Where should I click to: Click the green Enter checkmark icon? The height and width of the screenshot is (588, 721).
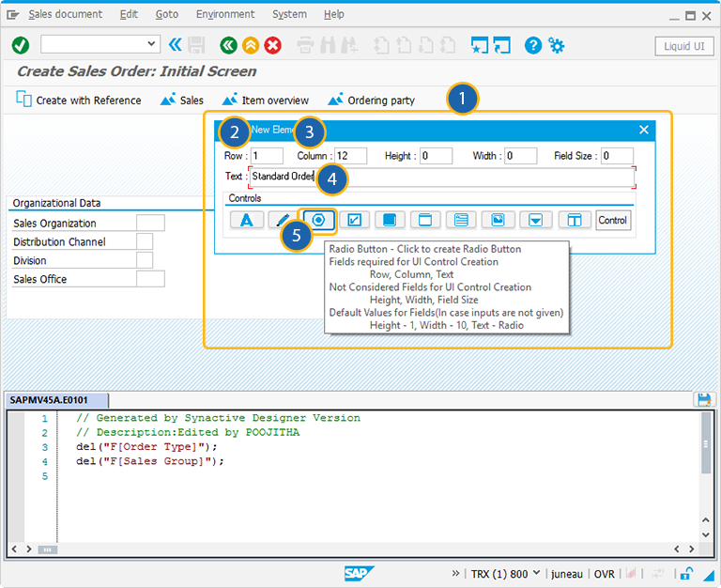21,45
